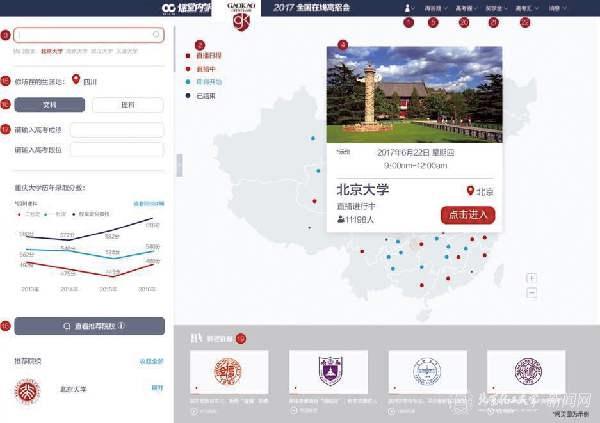Image resolution: width=600 pixels, height=423 pixels.
Task: Select the 理科 subject option
Action: (x=128, y=105)
